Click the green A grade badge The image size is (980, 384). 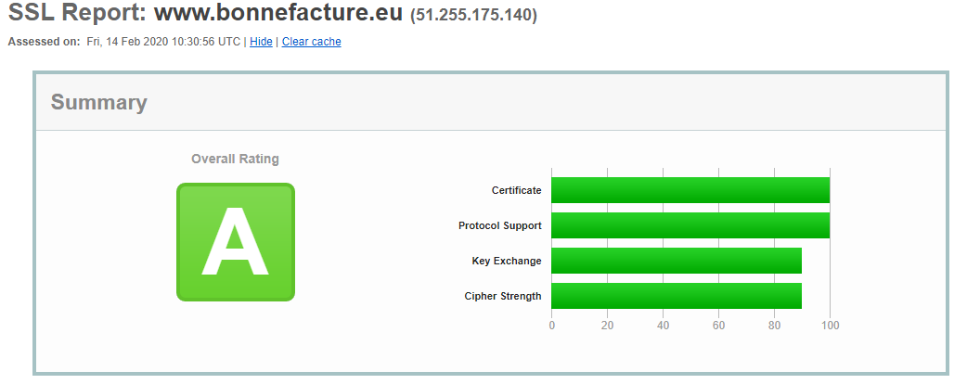(x=235, y=242)
